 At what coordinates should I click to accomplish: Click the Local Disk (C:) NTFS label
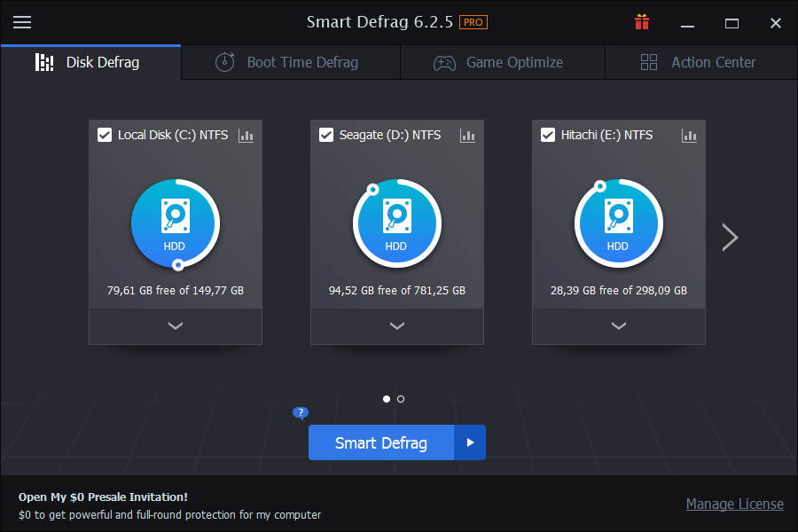tap(173, 135)
